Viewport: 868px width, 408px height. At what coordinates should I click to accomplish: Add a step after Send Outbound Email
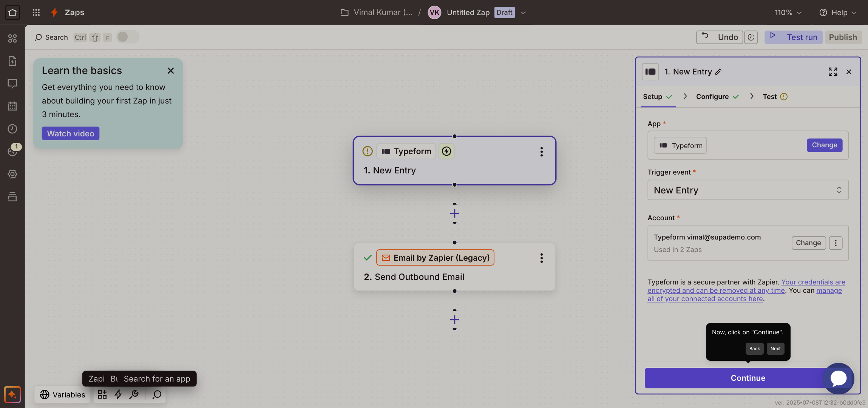coord(454,320)
